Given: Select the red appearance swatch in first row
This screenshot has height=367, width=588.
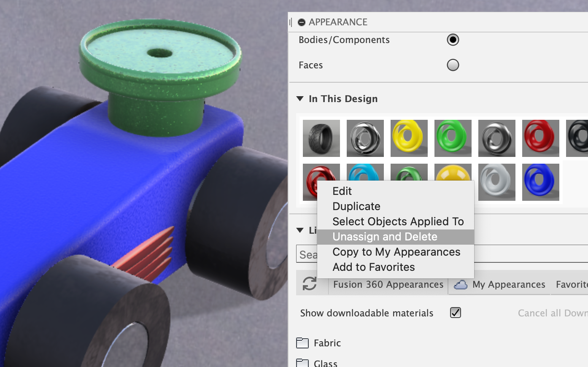Looking at the screenshot, I should pyautogui.click(x=541, y=138).
